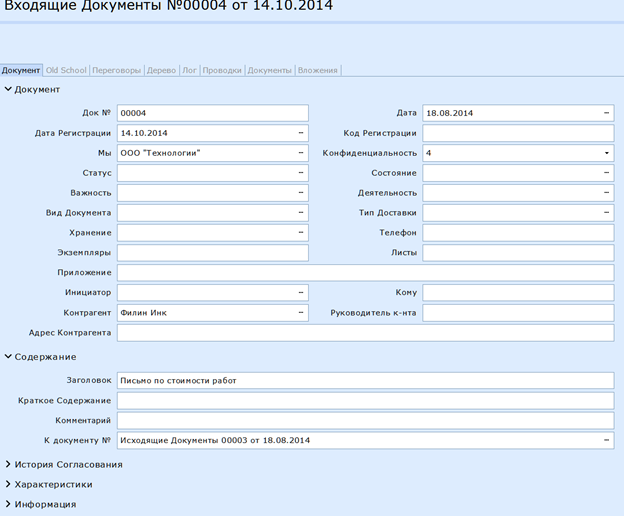Open the Проводки tab
This screenshot has height=516, width=624.
tap(222, 70)
